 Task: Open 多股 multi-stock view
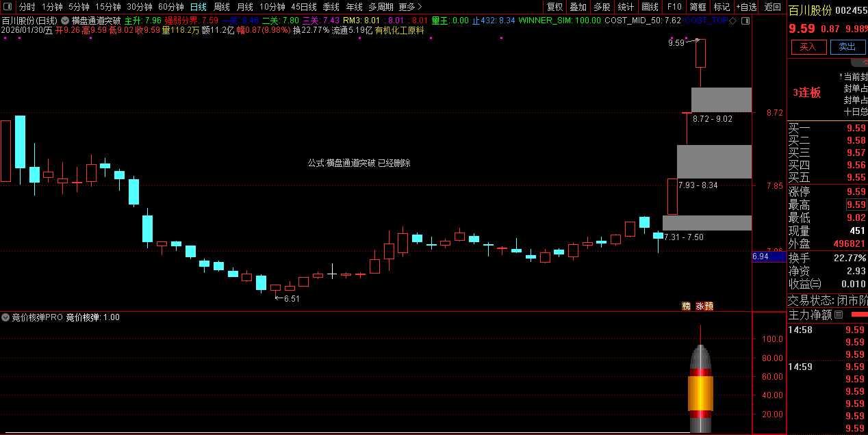(602, 7)
